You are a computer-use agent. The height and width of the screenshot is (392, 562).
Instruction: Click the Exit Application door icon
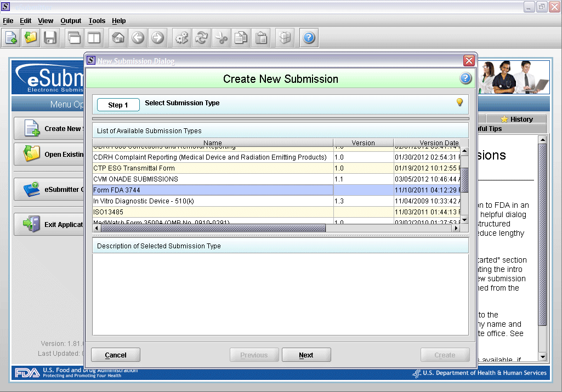pos(32,224)
